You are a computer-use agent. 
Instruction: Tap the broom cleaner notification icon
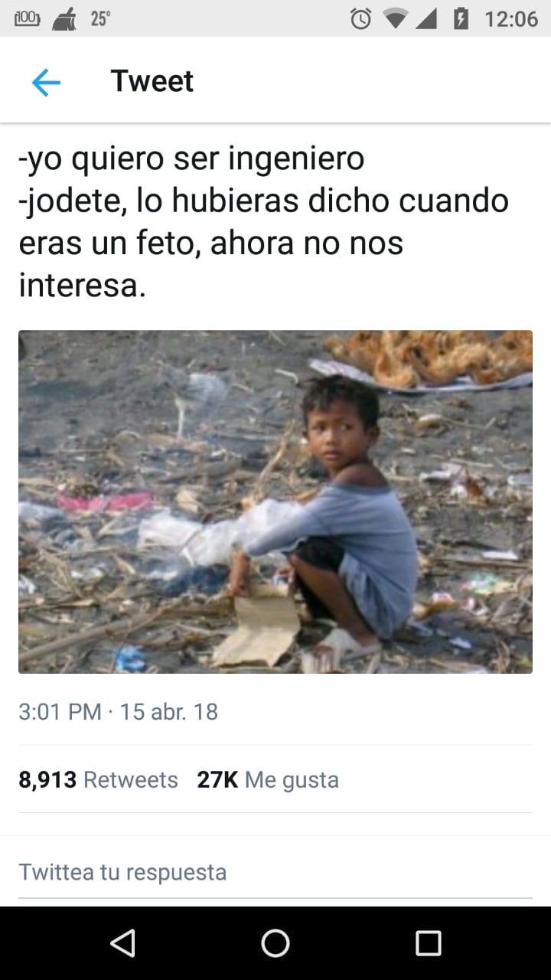[64, 19]
